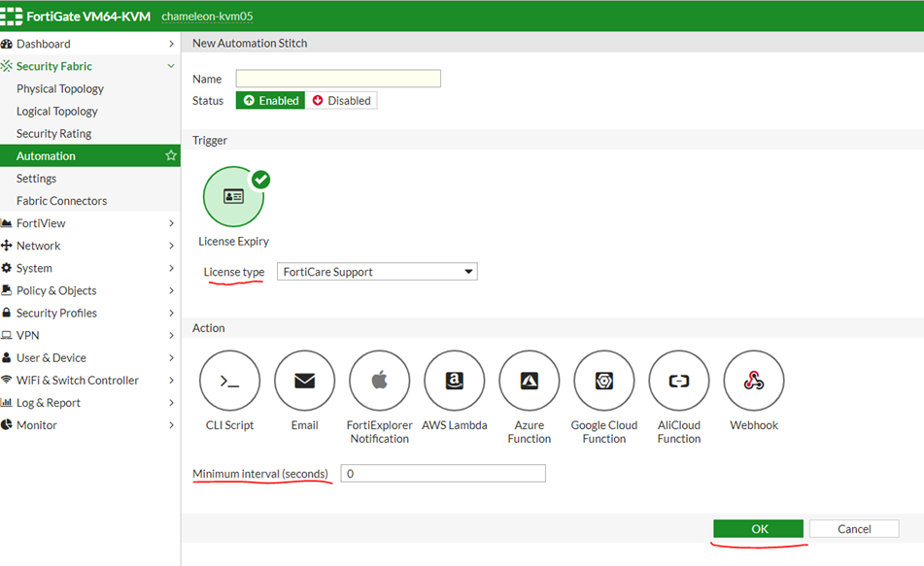Screen dimensions: 924x566
Task: Choose the AliCloud Function action
Action: pos(679,381)
